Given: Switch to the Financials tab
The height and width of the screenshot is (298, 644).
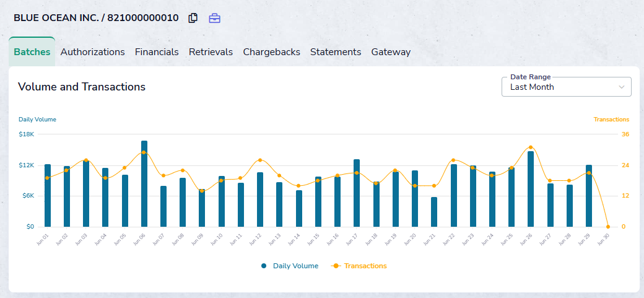Looking at the screenshot, I should pos(157,52).
